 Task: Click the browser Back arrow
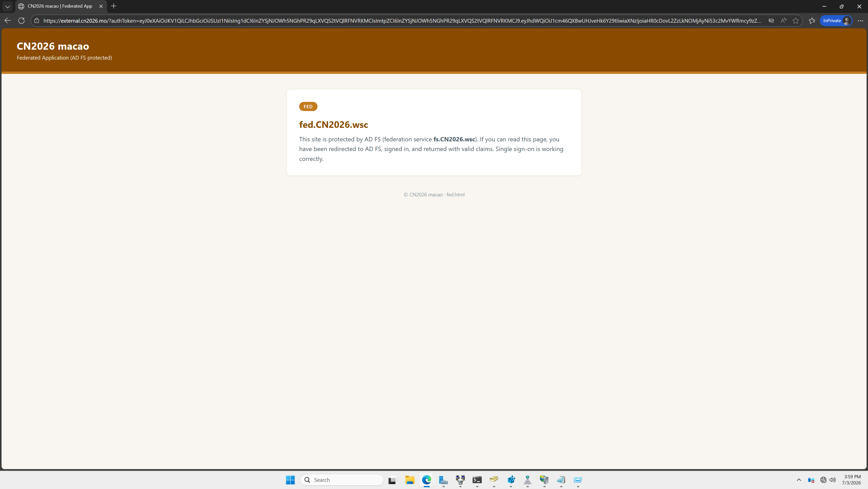click(7, 21)
